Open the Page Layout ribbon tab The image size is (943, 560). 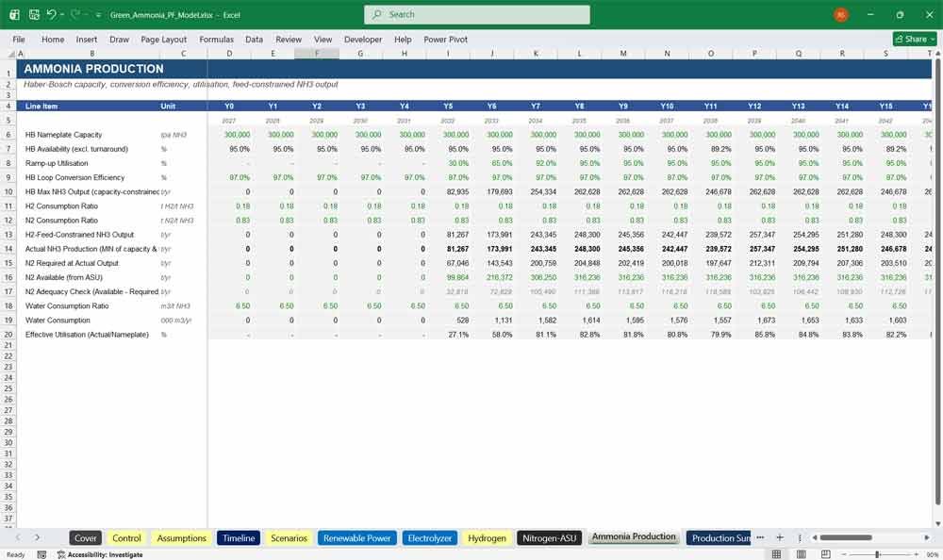click(x=163, y=39)
